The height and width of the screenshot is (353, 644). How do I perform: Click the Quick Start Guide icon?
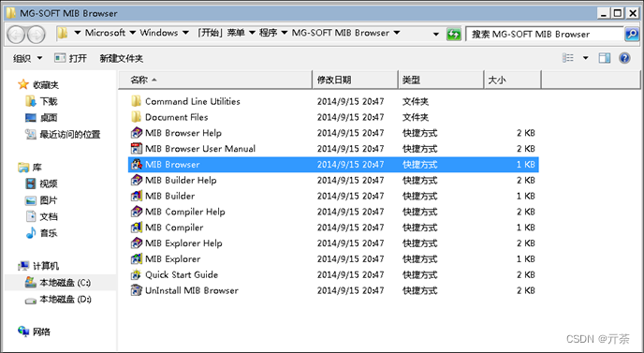(136, 274)
